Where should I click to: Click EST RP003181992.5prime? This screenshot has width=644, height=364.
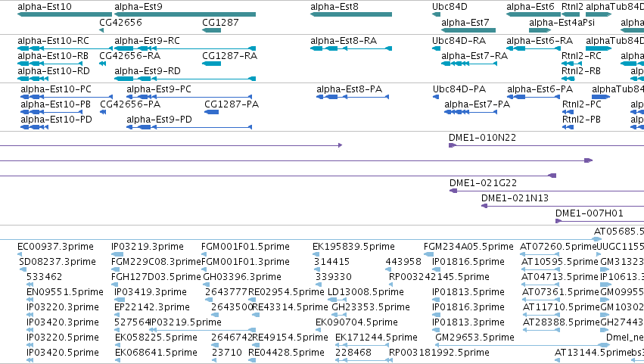pyautogui.click(x=391, y=361)
